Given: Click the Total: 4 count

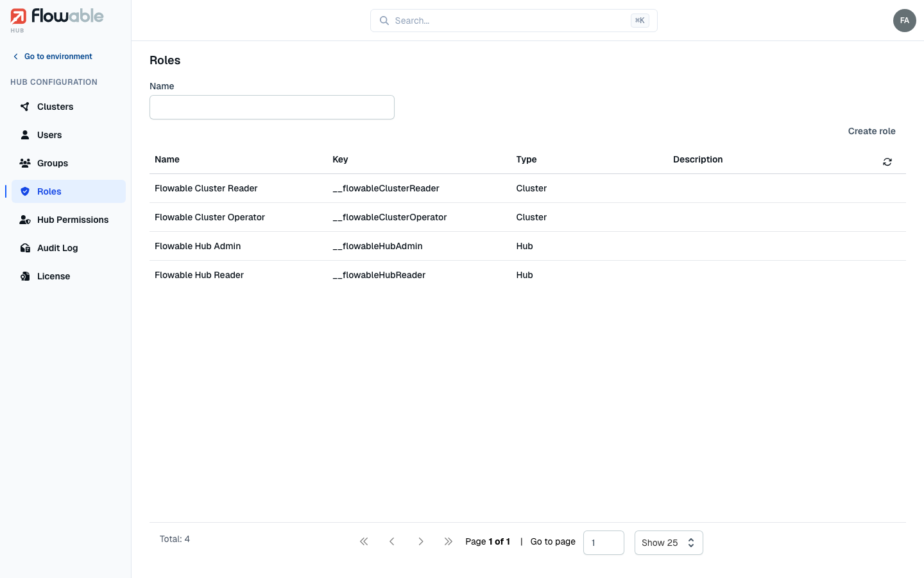Looking at the screenshot, I should point(175,539).
